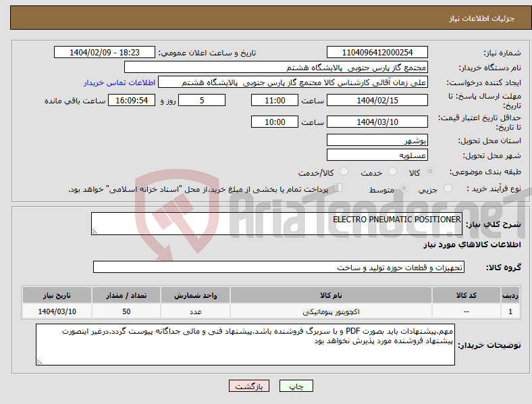
Task: Click the remaining time field 16:09:54
Action: pyautogui.click(x=132, y=100)
